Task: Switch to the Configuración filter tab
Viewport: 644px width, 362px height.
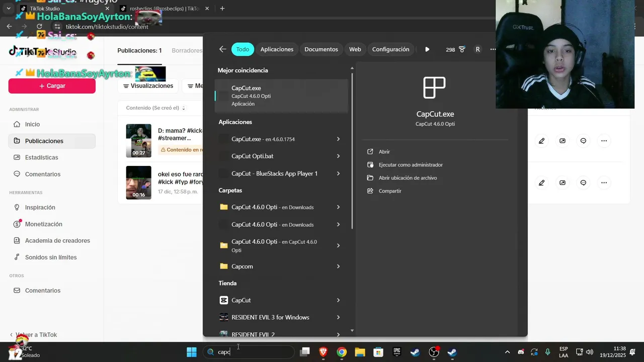Action: pos(390,49)
